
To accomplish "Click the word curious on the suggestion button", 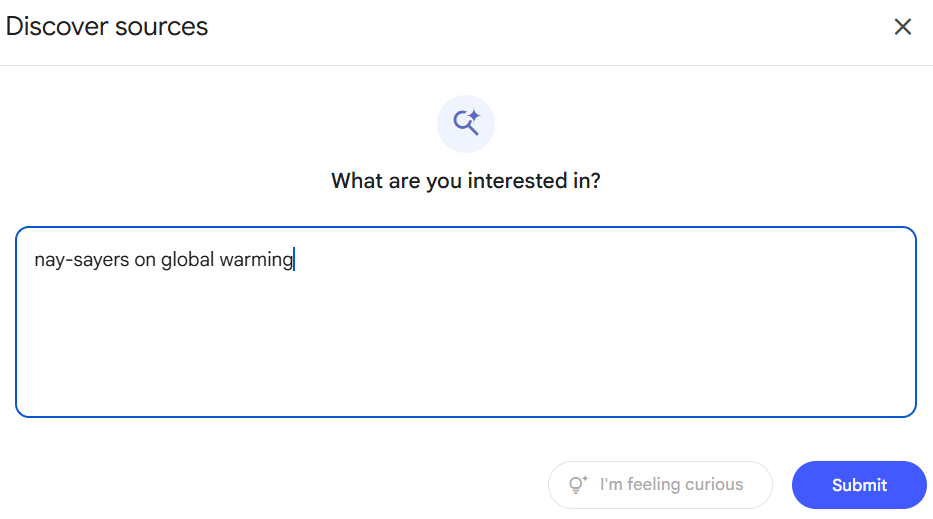I will click(714, 484).
